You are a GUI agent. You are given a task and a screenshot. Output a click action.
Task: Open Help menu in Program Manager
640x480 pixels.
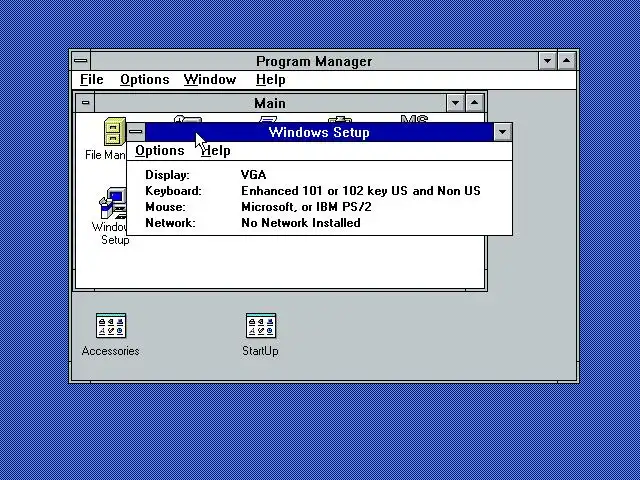click(270, 80)
